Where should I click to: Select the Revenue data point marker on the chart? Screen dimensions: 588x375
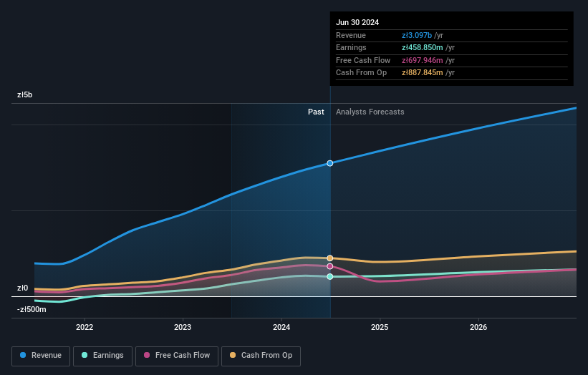(330, 163)
